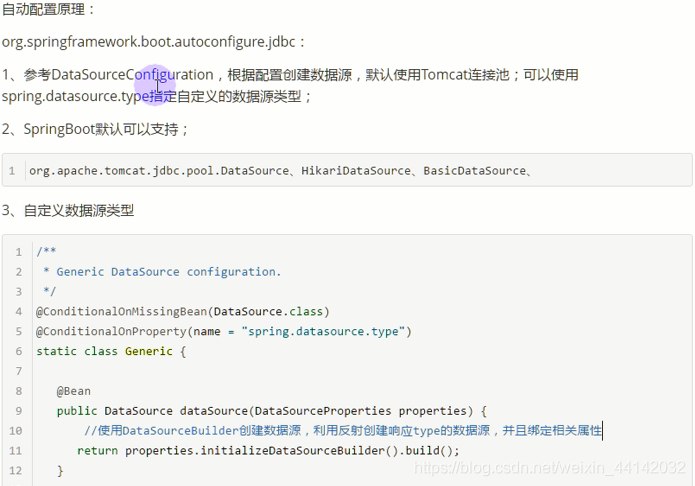The image size is (695, 486).
Task: Click the closing brace on line 12
Action: [x=60, y=471]
